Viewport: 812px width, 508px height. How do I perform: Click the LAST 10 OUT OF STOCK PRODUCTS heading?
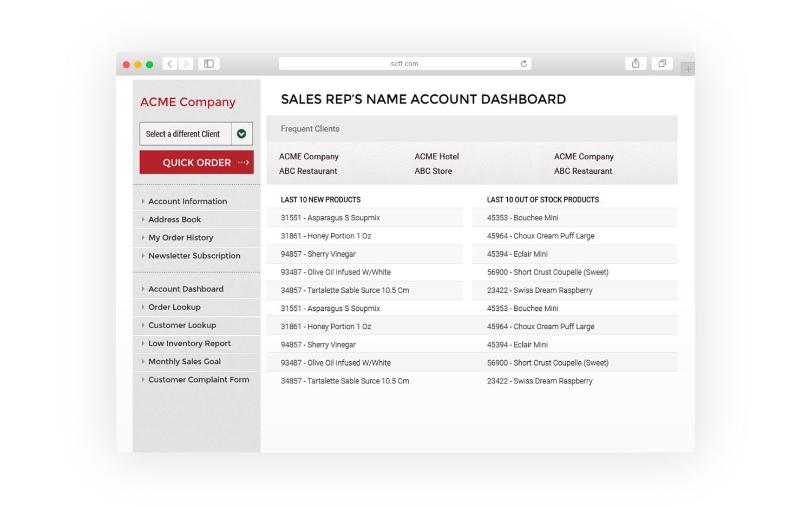(x=543, y=200)
